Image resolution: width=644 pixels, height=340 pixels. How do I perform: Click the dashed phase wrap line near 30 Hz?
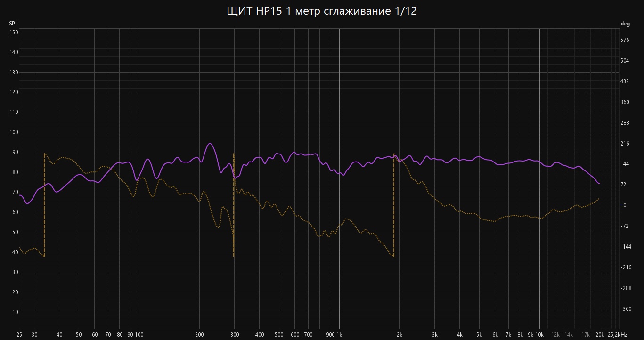pos(44,205)
